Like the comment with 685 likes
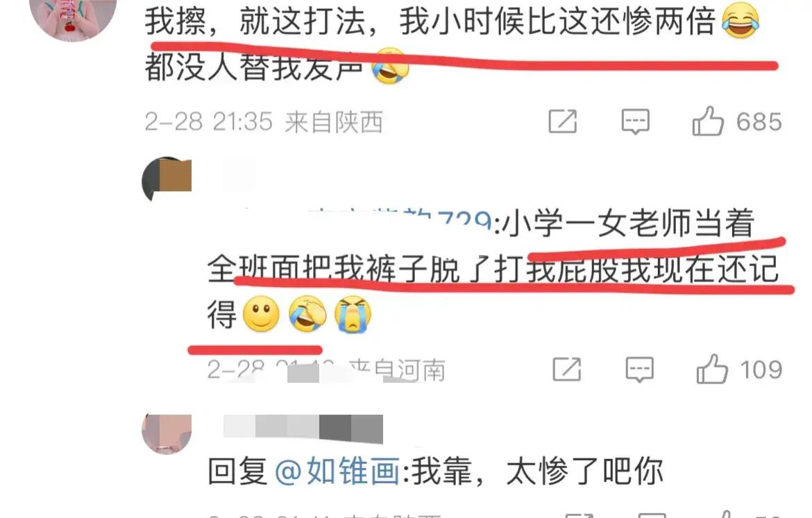 coord(707,121)
